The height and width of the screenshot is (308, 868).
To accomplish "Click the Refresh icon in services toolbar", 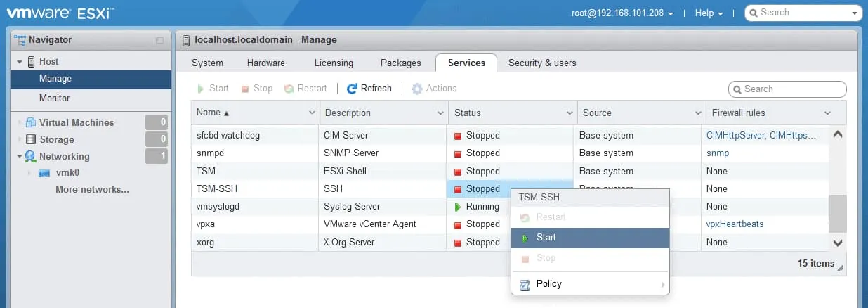I will coord(353,89).
